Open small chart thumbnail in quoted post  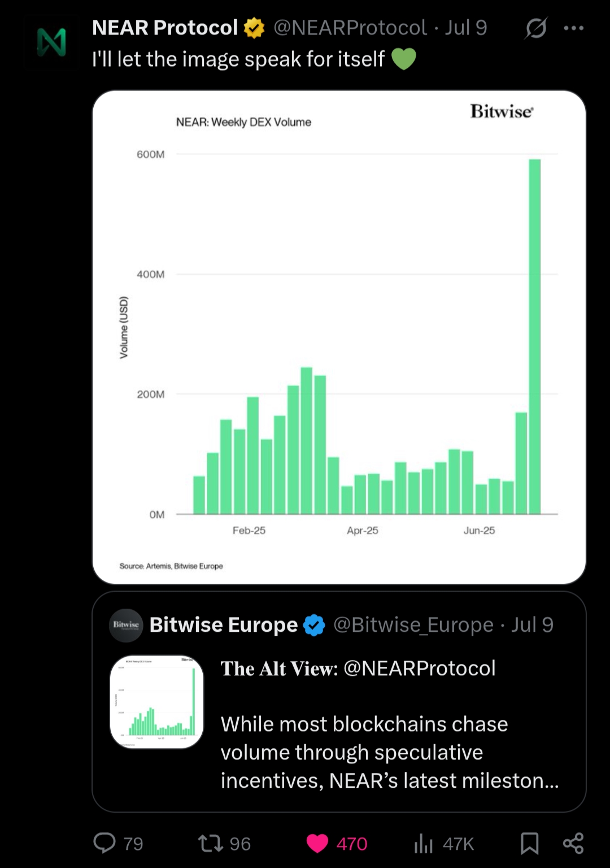click(x=156, y=702)
